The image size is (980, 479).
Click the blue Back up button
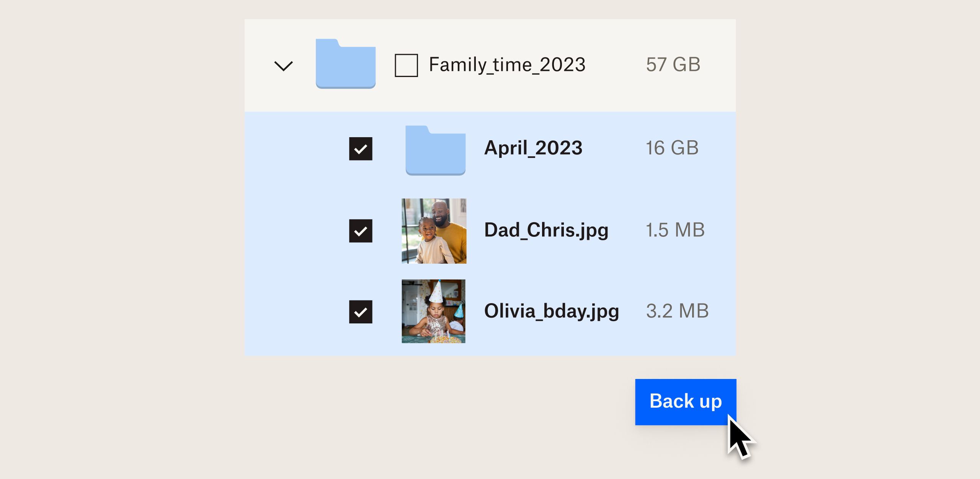(686, 402)
